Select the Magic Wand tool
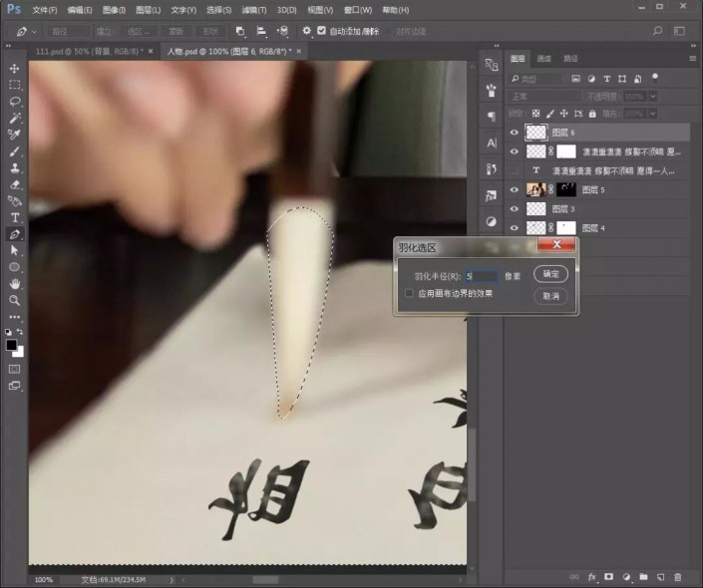703x588 pixels. tap(14, 118)
